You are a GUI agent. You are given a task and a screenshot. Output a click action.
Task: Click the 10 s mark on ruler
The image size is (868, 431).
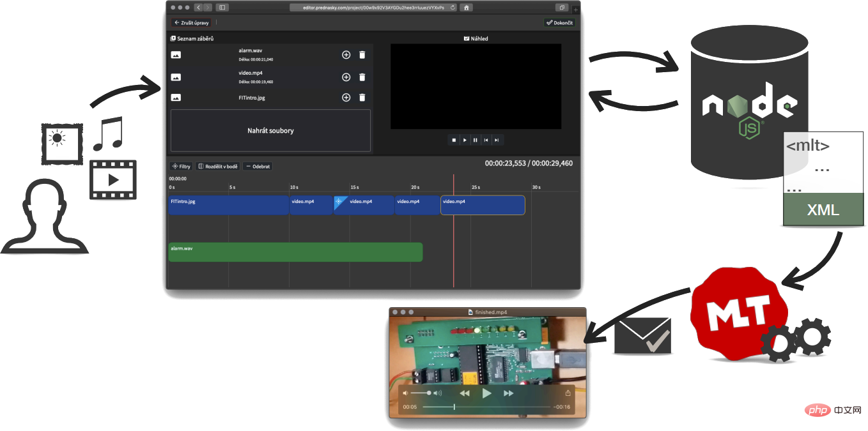(293, 187)
